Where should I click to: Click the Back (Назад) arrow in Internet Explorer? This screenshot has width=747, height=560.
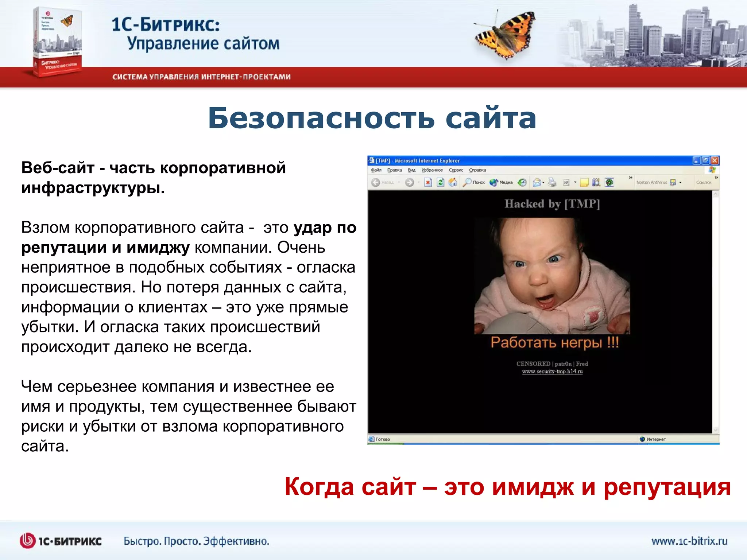pyautogui.click(x=376, y=182)
